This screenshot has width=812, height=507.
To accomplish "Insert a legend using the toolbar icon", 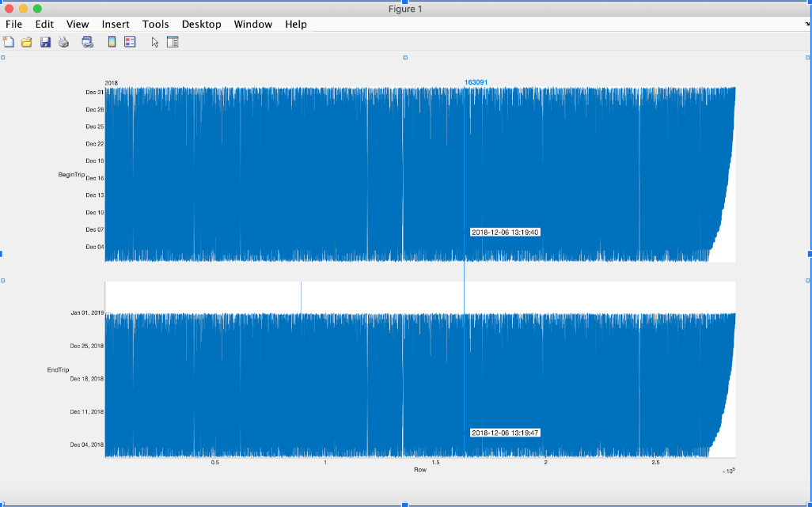I will coord(130,42).
